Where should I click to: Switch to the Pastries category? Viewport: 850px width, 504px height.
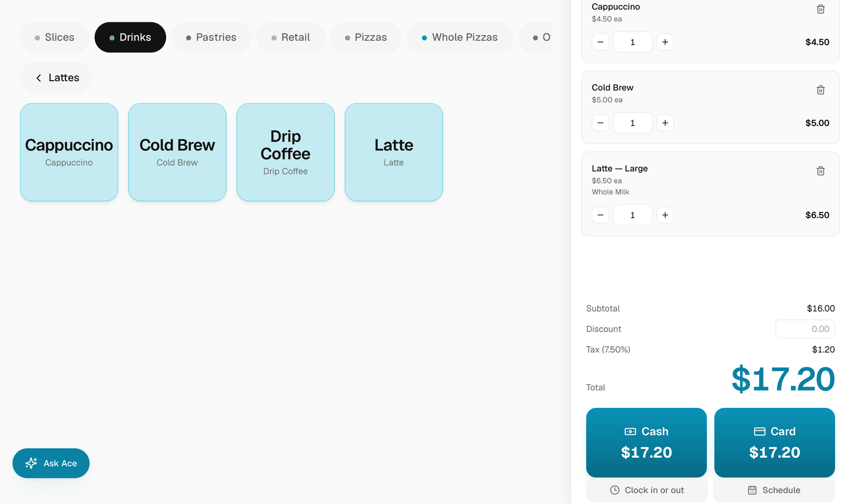click(x=211, y=37)
